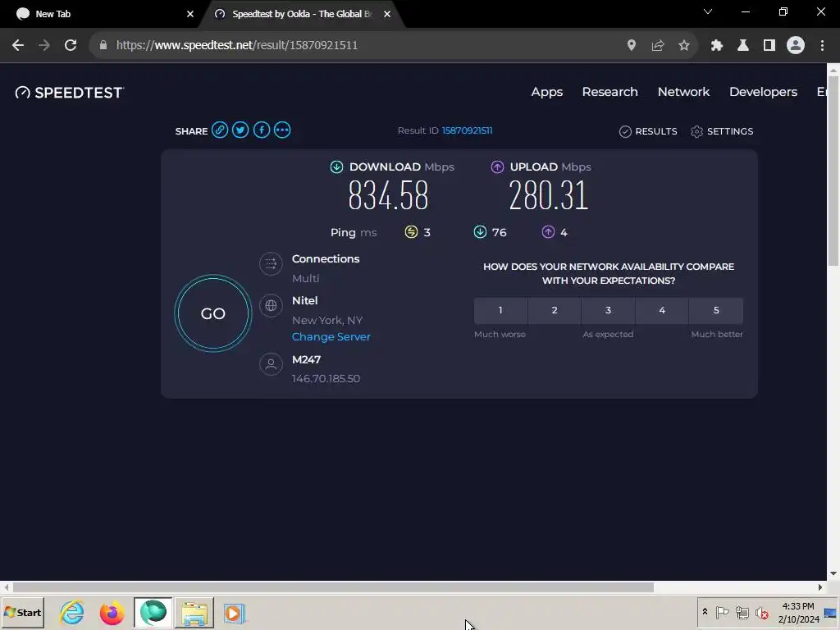
Task: Open the browser three-dot menu
Action: [x=822, y=46]
